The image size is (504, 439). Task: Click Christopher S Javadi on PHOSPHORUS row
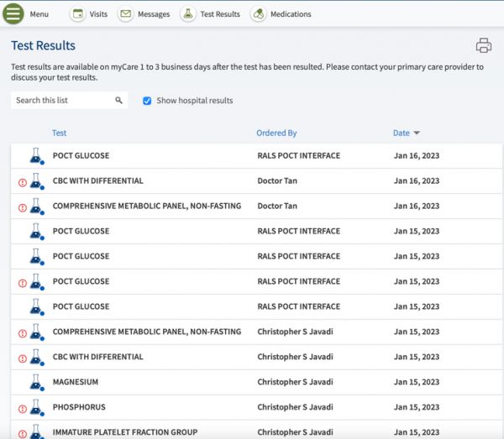(x=295, y=407)
